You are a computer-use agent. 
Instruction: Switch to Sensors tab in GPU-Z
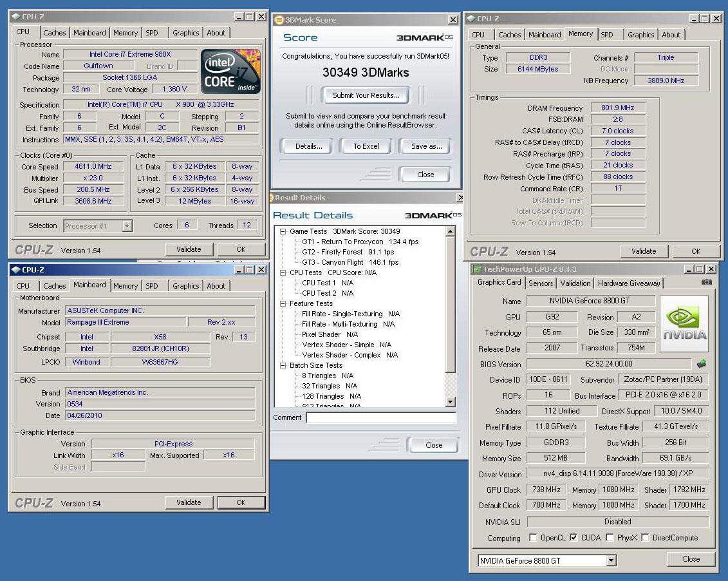[541, 283]
